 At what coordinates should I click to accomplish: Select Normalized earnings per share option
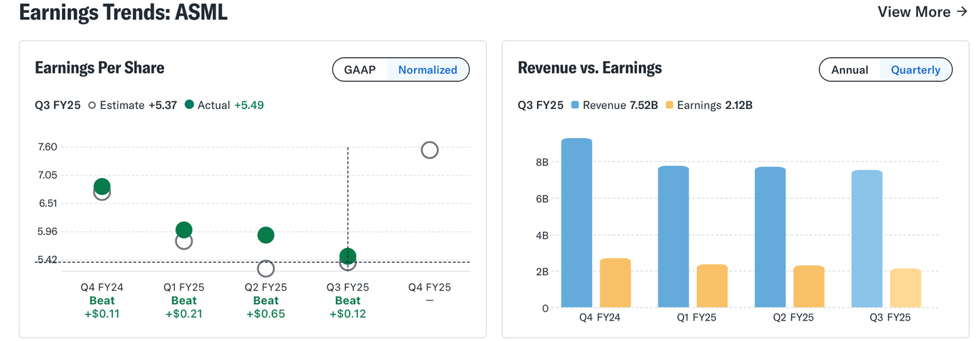point(427,69)
